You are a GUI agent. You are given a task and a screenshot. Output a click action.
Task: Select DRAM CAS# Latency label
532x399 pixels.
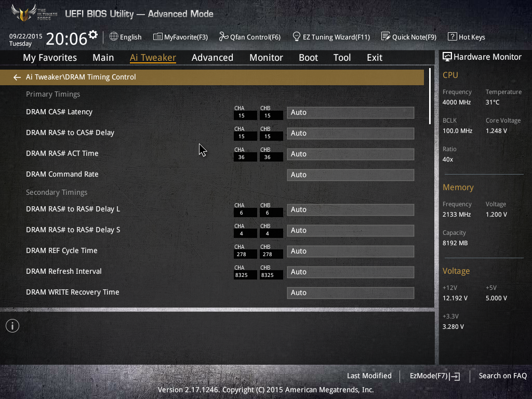click(x=59, y=112)
